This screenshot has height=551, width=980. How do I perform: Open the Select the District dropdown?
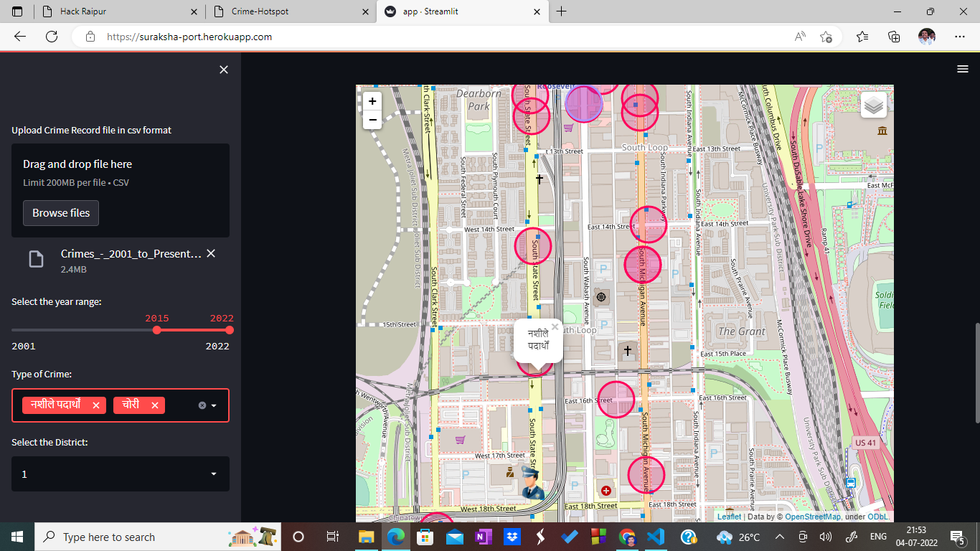121,474
